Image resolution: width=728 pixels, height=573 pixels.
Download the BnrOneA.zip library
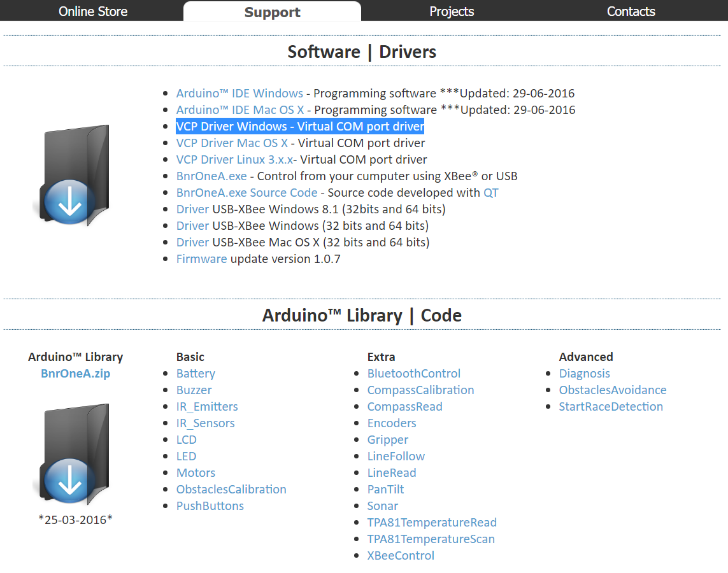tap(76, 374)
